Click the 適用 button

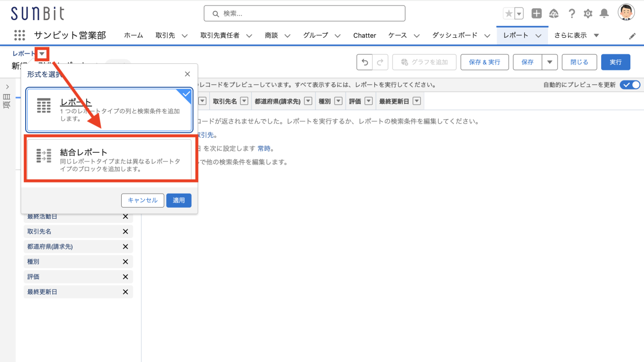[x=179, y=200]
